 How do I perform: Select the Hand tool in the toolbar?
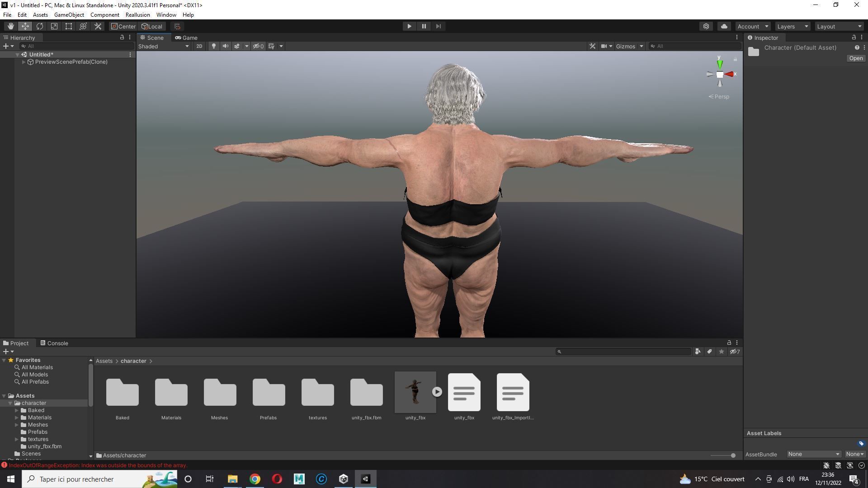click(11, 26)
